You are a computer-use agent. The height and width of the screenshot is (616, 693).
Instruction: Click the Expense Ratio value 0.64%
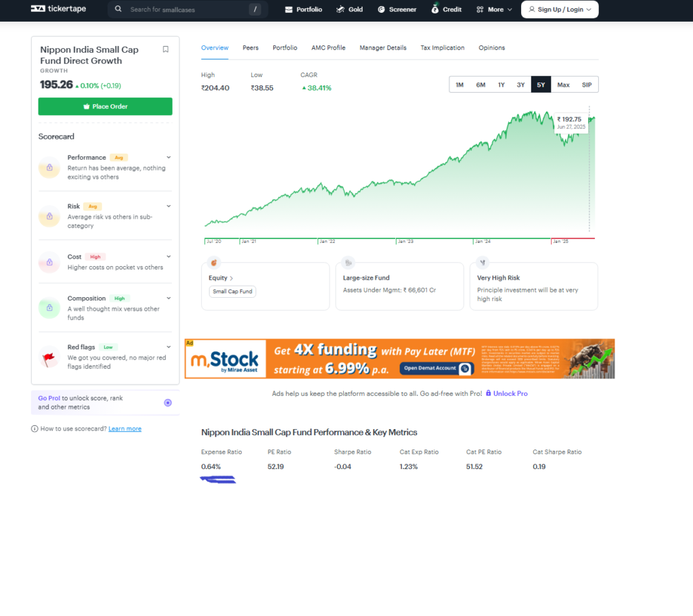point(211,466)
